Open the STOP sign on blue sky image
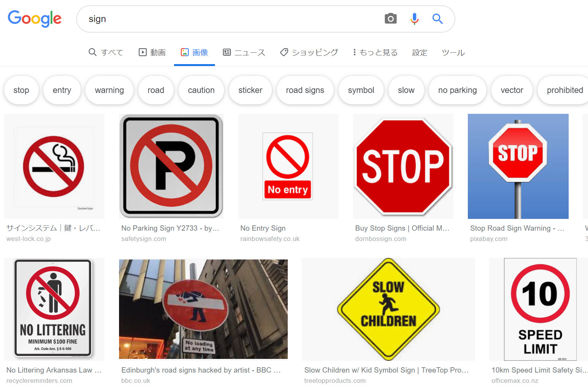Screen dimensions: 588x390 point(518,166)
